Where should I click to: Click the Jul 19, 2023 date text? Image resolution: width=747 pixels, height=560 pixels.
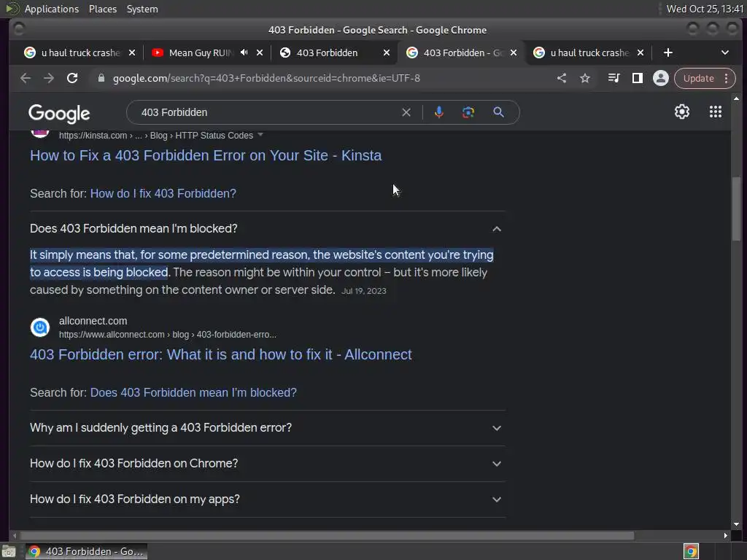(x=363, y=291)
